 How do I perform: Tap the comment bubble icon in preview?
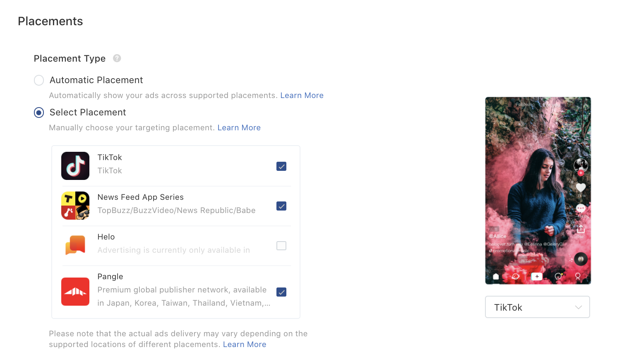coord(581,208)
